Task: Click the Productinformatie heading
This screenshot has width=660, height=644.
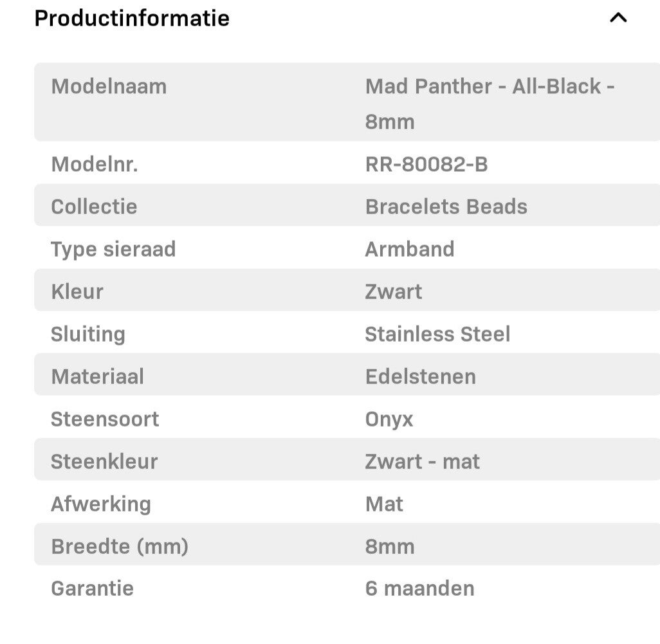Action: coord(132,18)
